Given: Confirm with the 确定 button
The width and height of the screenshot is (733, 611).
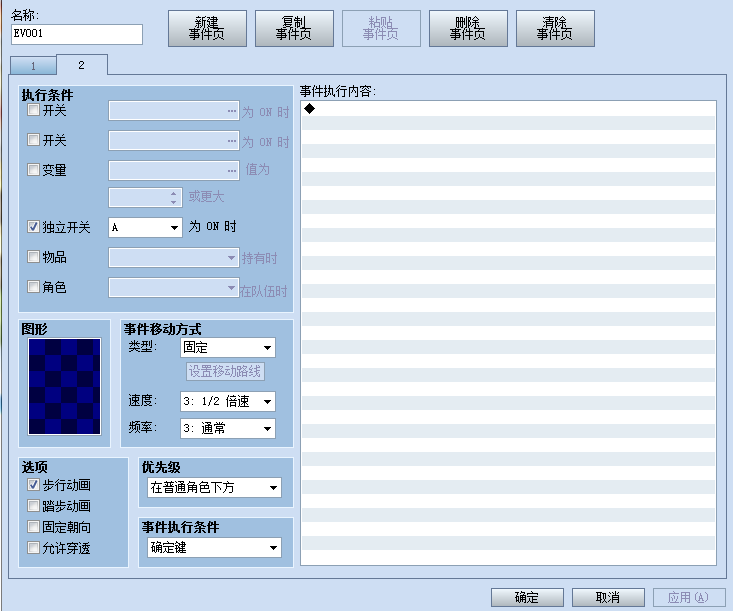Looking at the screenshot, I should [x=527, y=597].
